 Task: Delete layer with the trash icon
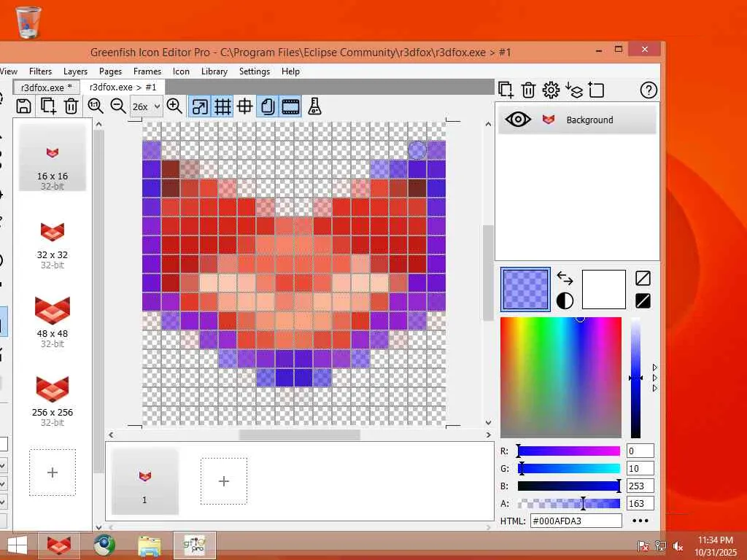click(528, 90)
